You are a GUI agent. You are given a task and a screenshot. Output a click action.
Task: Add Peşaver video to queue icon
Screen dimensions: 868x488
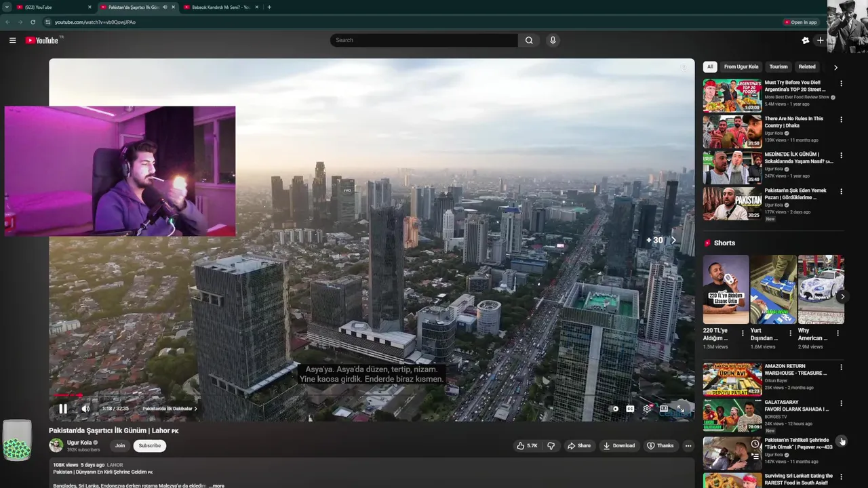click(x=755, y=456)
